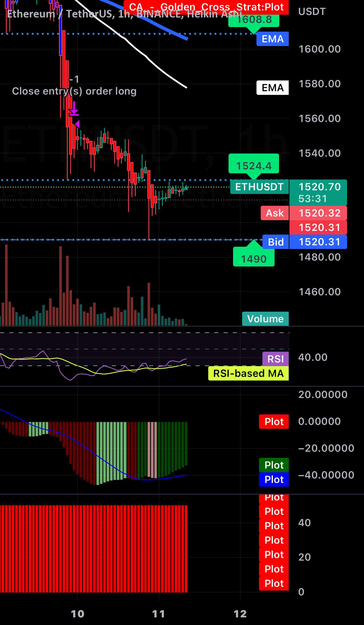The width and height of the screenshot is (364, 625).
Task: Click the red Plot label at histogram zero
Action: (274, 422)
